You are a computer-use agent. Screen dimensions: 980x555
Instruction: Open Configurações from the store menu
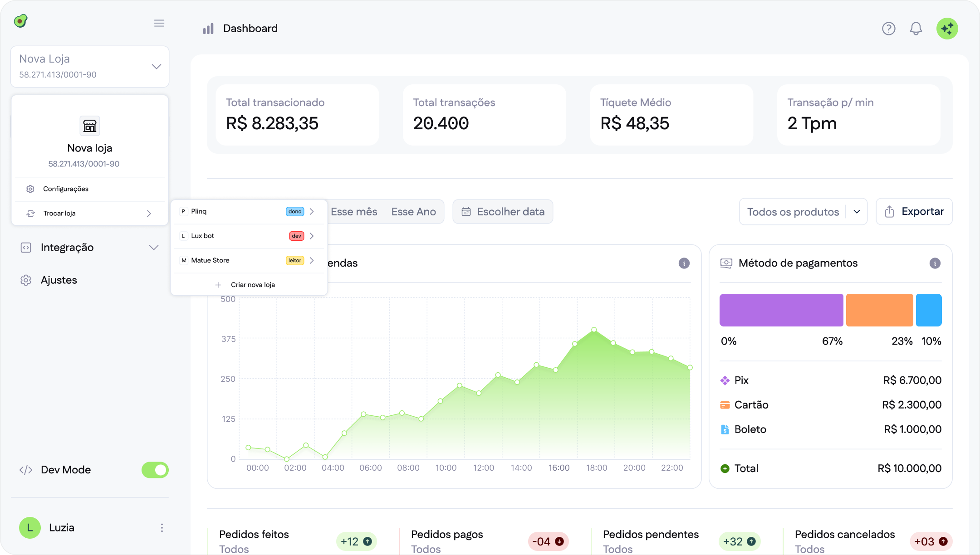pyautogui.click(x=65, y=189)
